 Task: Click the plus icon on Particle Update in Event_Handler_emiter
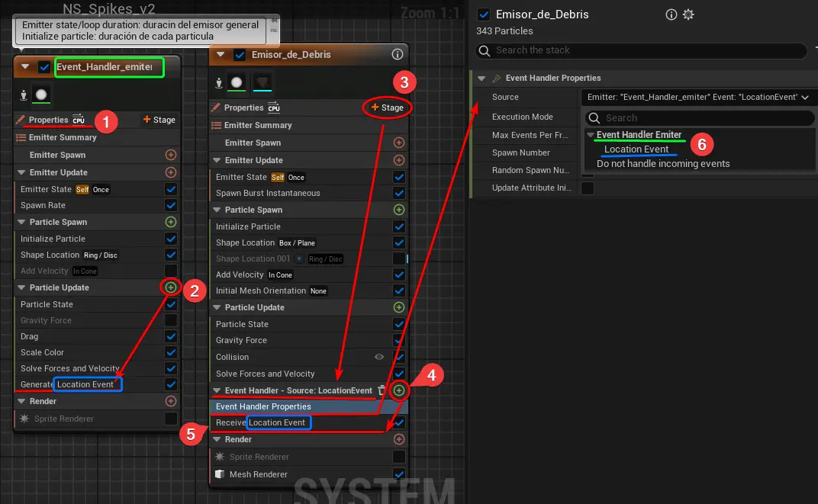[170, 287]
